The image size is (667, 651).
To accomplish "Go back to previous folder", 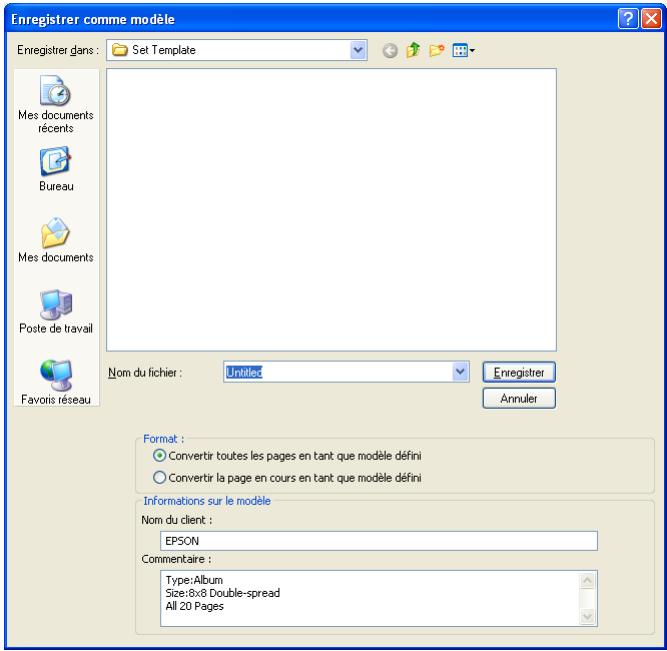I will pos(390,51).
